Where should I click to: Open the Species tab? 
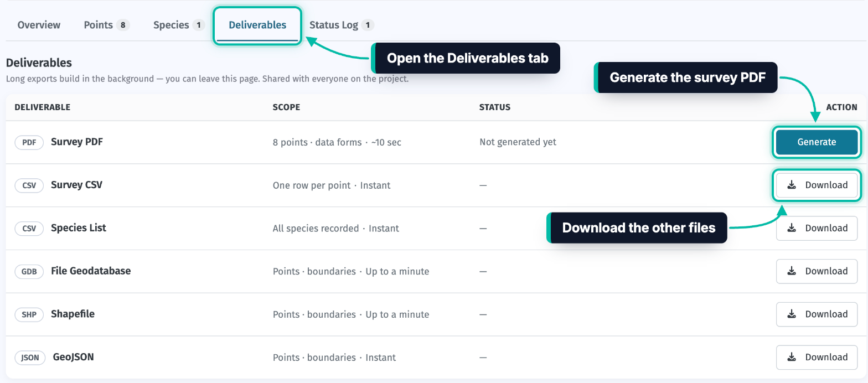point(179,25)
